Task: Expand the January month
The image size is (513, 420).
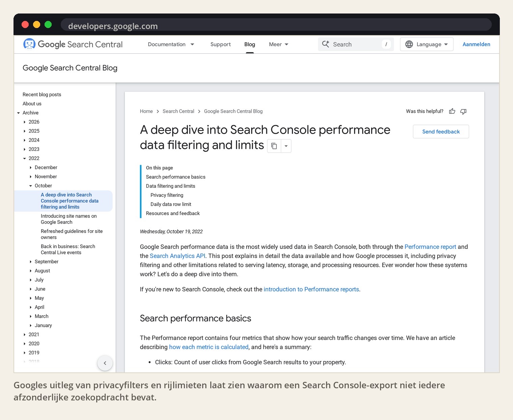Action: 31,325
